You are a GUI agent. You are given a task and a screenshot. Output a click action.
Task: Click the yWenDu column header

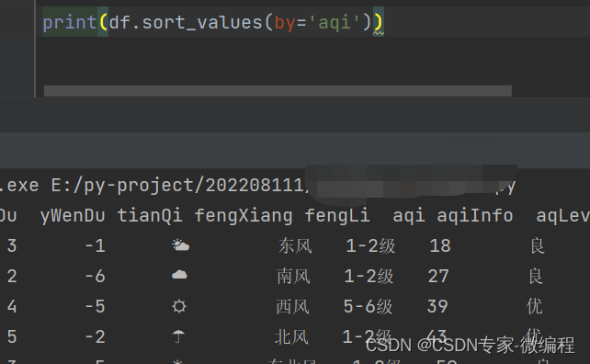(x=73, y=216)
